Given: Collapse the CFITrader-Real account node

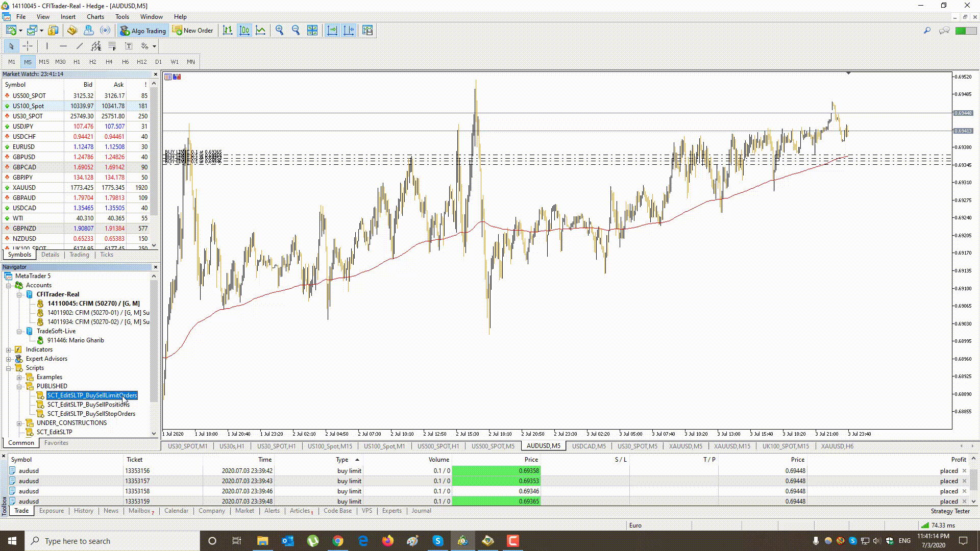Looking at the screenshot, I should (x=19, y=294).
